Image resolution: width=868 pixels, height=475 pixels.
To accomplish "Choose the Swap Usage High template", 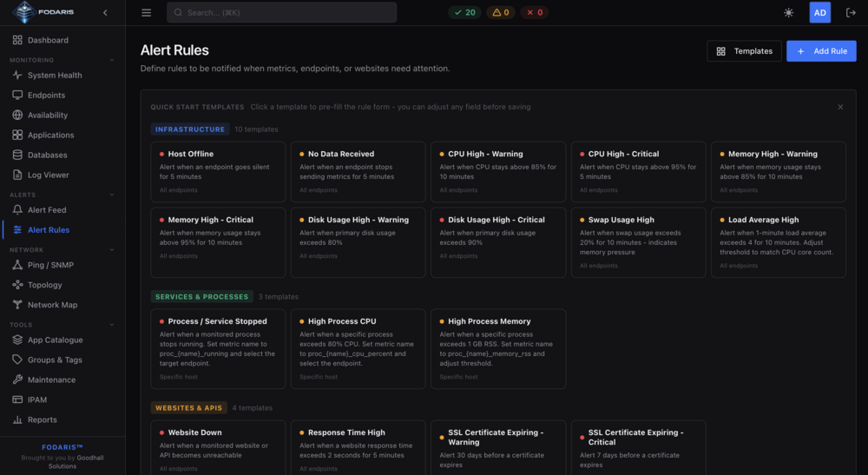I will pyautogui.click(x=638, y=242).
